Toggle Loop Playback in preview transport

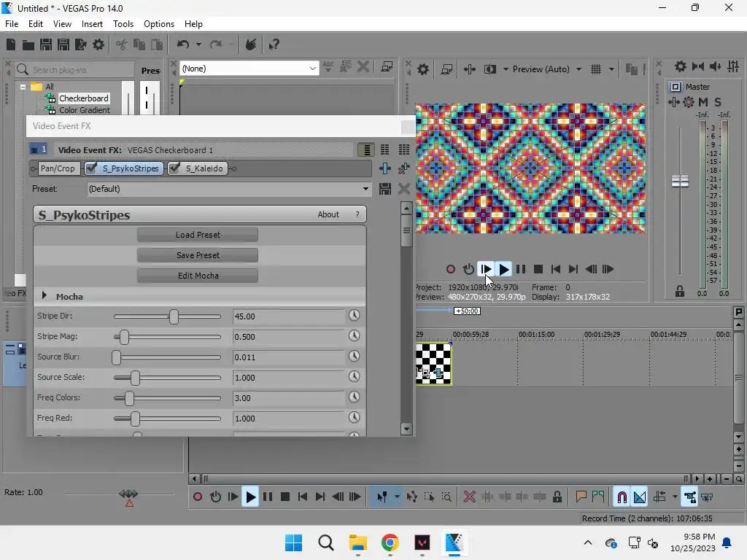(468, 270)
